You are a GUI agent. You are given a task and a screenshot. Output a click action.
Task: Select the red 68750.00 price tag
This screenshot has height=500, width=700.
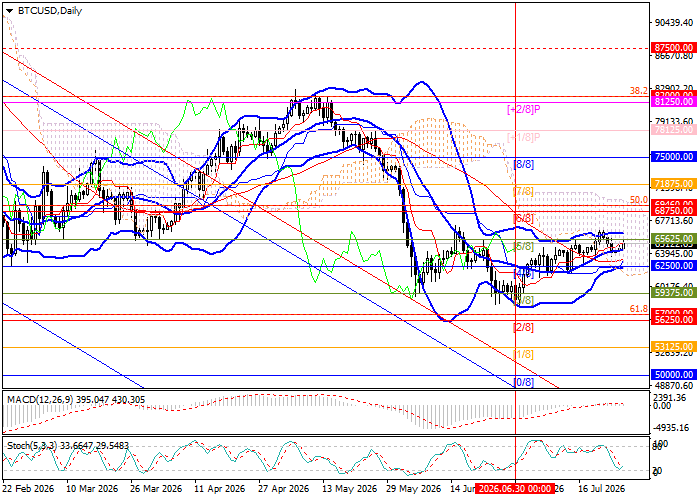coord(674,210)
